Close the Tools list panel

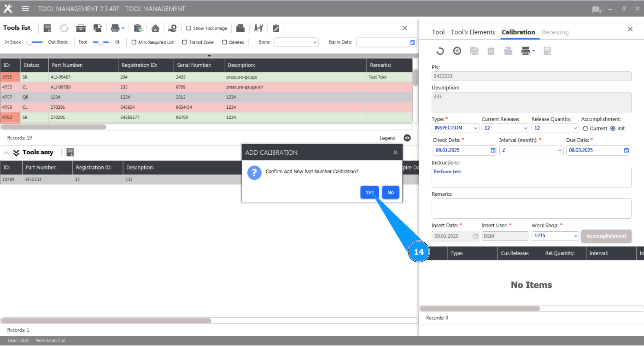pyautogui.click(x=405, y=28)
